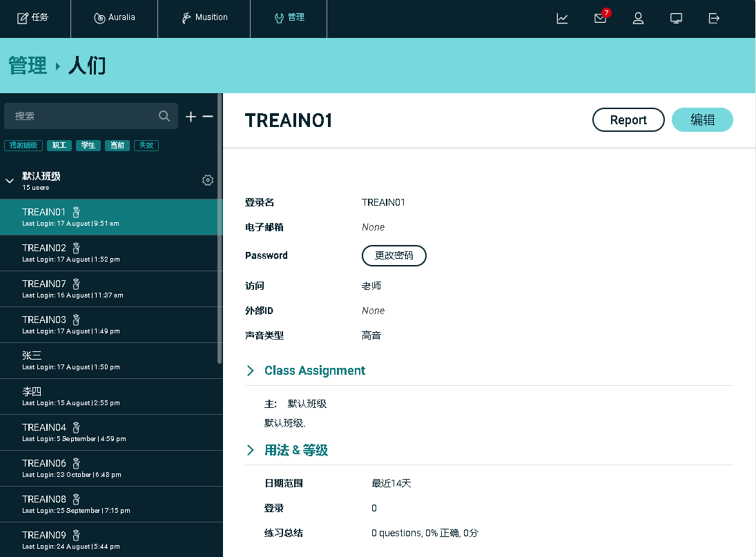Click the staff icon beside TREAIN06
Screen dimensions: 756x557
click(x=76, y=464)
